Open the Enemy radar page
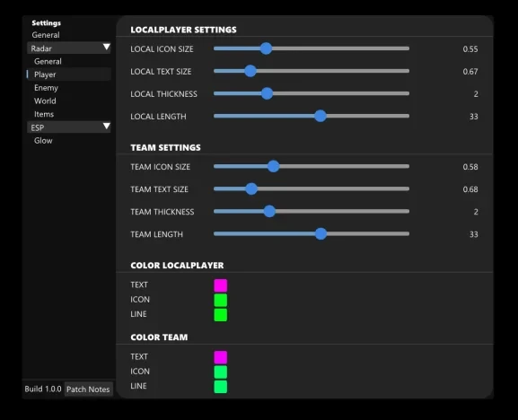The width and height of the screenshot is (518, 420). [x=47, y=88]
